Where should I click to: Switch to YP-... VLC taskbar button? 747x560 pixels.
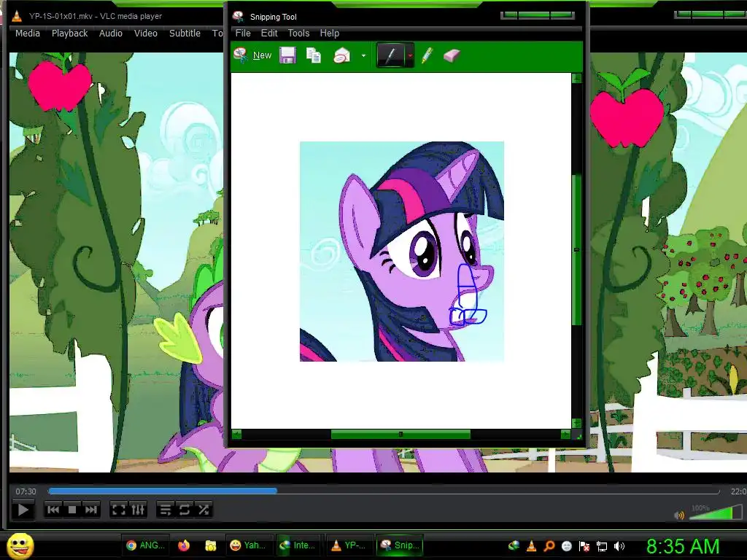(348, 545)
